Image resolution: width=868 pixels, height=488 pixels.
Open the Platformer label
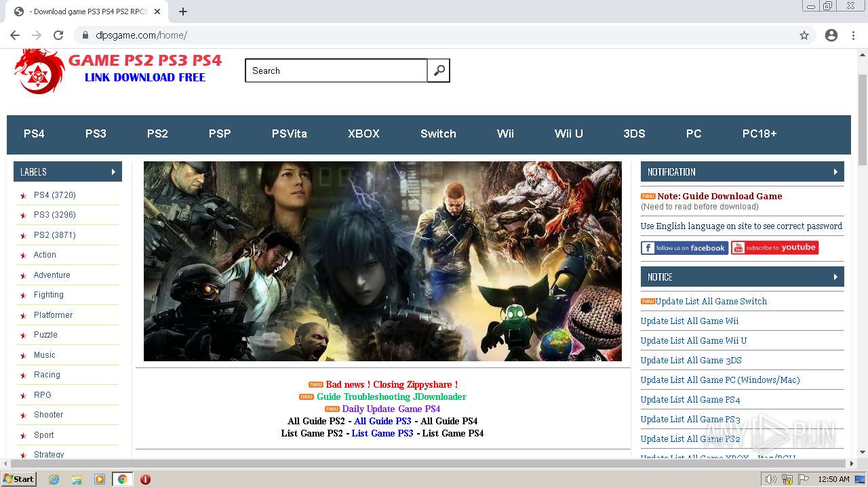click(x=53, y=315)
